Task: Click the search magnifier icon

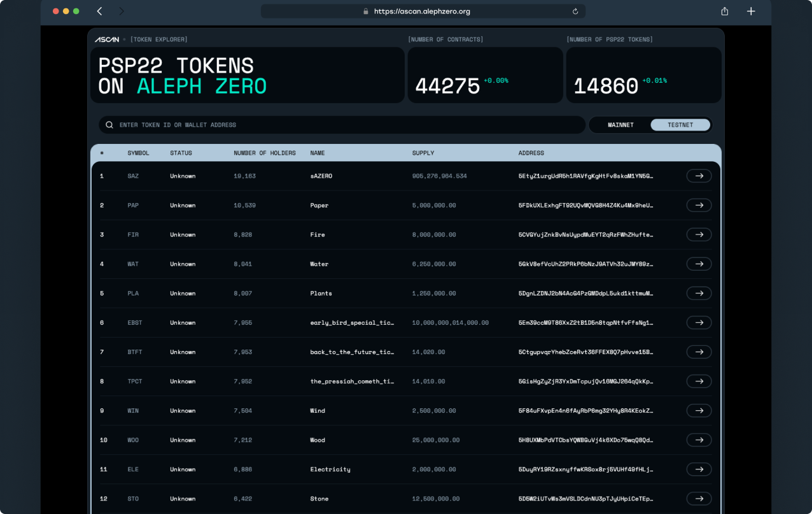Action: coord(109,125)
